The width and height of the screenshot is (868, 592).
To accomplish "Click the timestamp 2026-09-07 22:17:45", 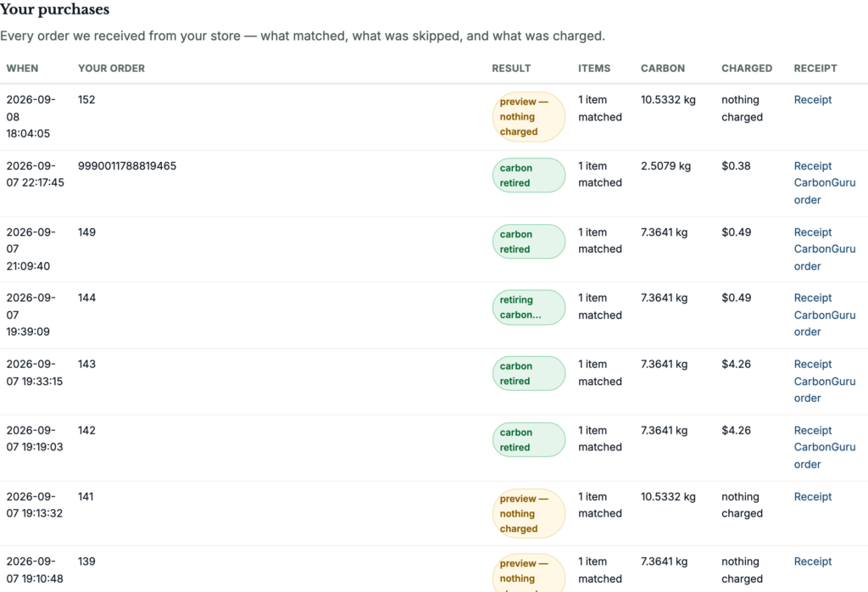I will [35, 175].
